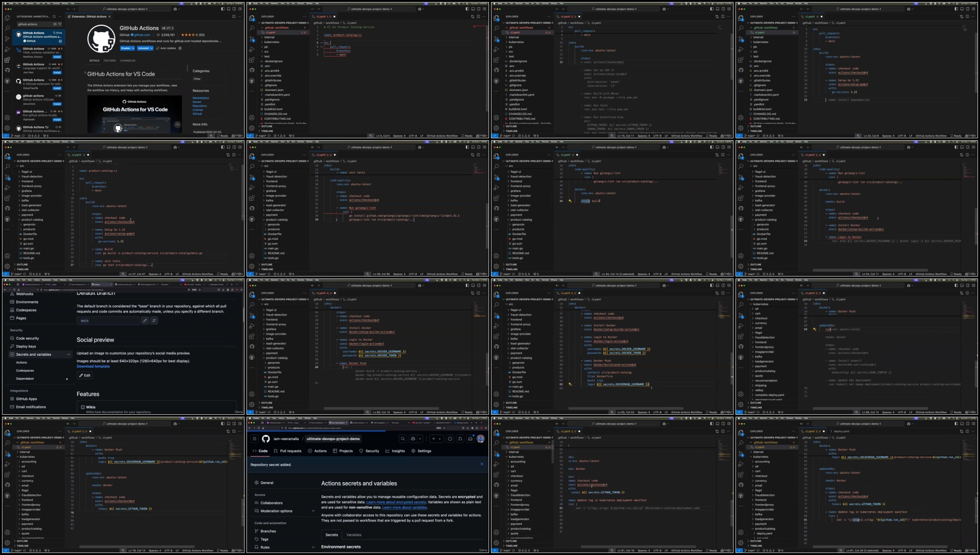Screen dimensions: 980x555
Task: Open More Actions ellipsis in Extensions Marketplace header
Action: [60, 17]
